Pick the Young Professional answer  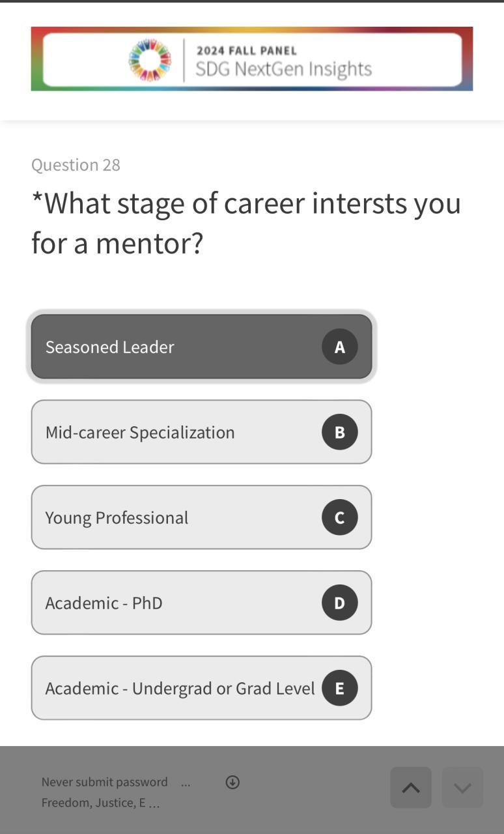tap(176, 517)
